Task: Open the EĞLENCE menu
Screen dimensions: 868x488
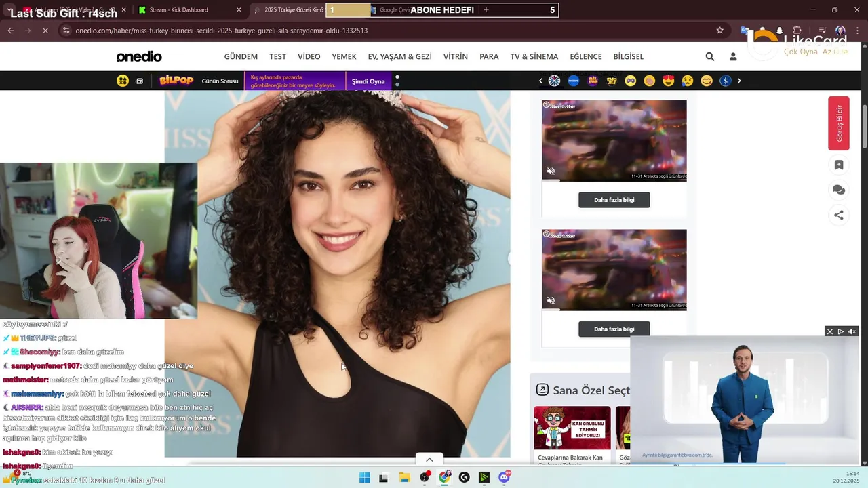Action: click(586, 56)
